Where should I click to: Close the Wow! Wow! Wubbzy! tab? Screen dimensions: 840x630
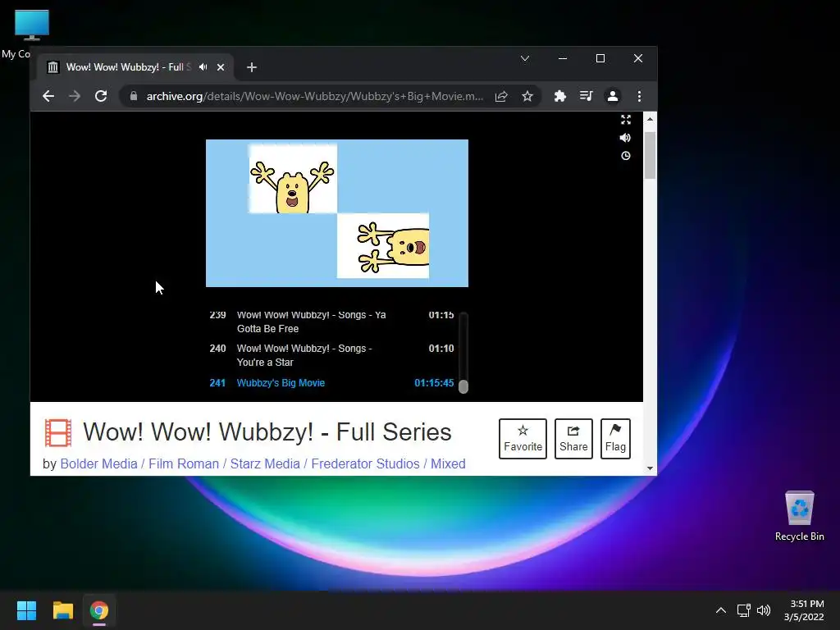point(221,67)
